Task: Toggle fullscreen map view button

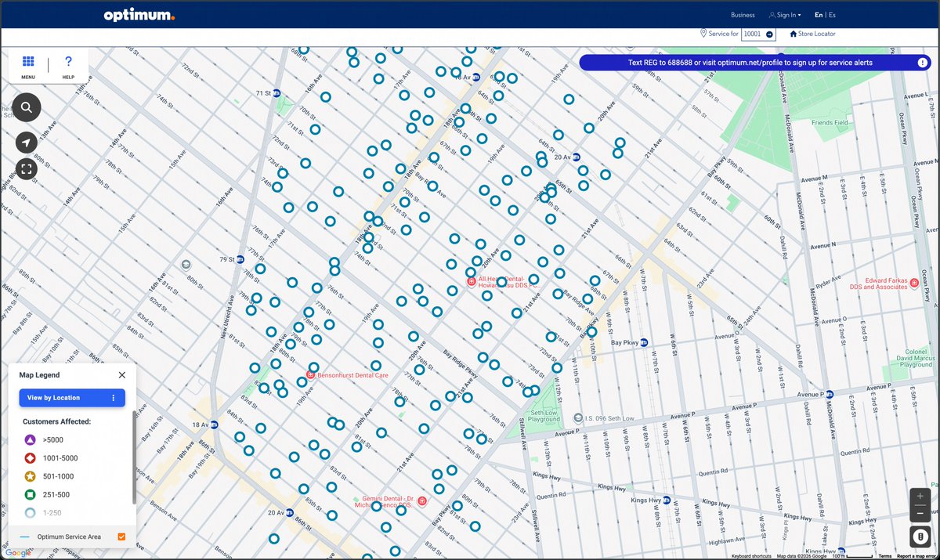Action: [27, 168]
